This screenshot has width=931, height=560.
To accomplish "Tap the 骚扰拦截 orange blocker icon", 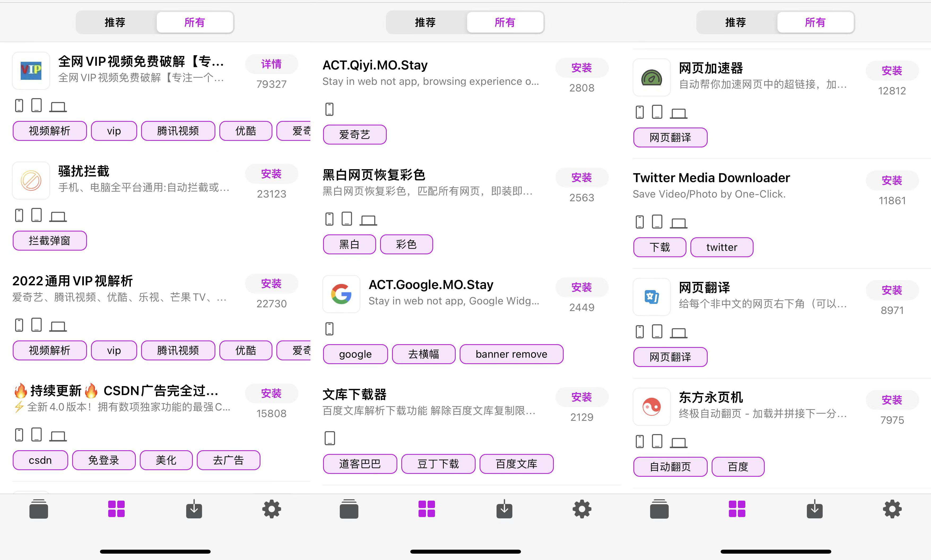I will pyautogui.click(x=31, y=180).
